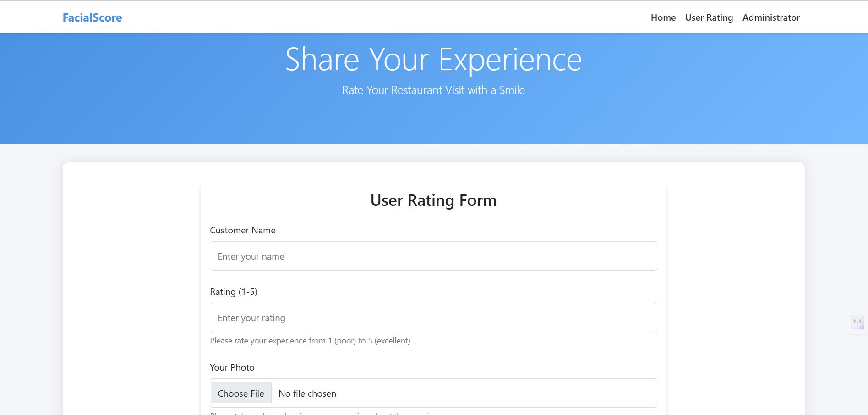Click the 'Enter your name' placeholder text
The width and height of the screenshot is (868, 415).
point(251,256)
